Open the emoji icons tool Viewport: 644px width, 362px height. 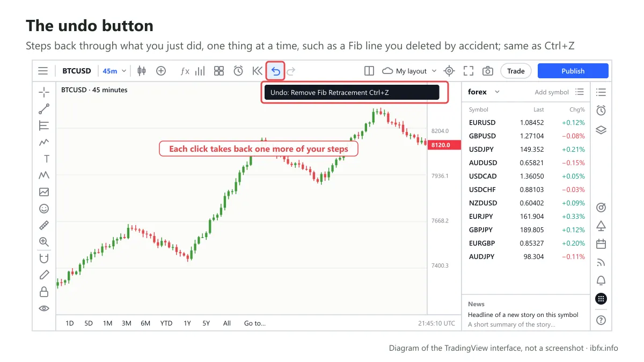[x=44, y=209]
